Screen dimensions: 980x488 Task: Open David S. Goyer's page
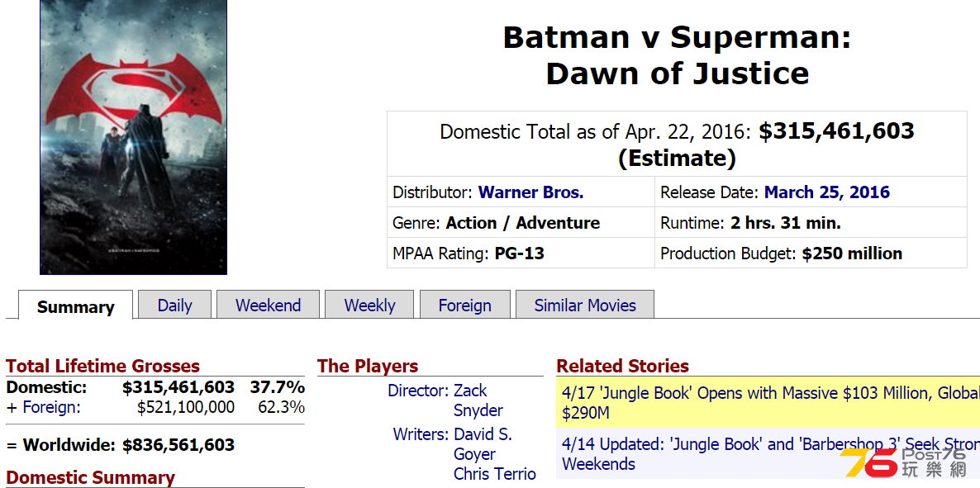pyautogui.click(x=483, y=443)
